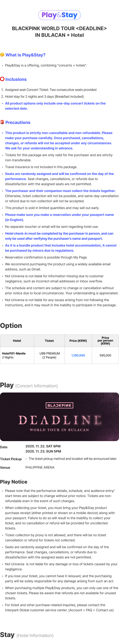119x644 pixels.
Task: Click the 2025. 11. 22. SAT 6PM date
Action: click(x=43, y=446)
